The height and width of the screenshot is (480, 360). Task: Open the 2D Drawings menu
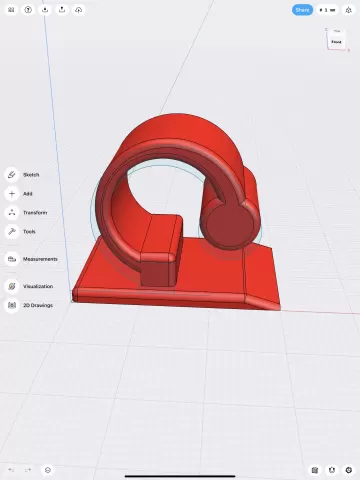click(x=38, y=305)
